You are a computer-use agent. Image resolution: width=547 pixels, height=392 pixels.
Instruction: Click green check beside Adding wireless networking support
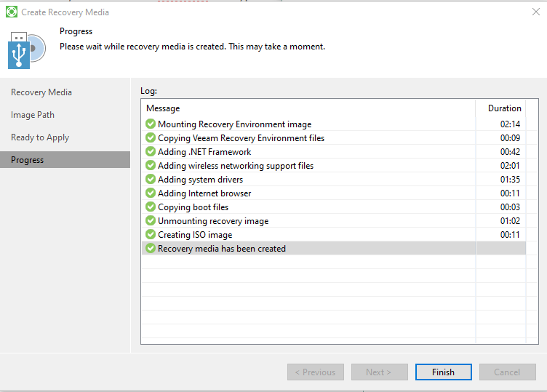[x=151, y=165]
